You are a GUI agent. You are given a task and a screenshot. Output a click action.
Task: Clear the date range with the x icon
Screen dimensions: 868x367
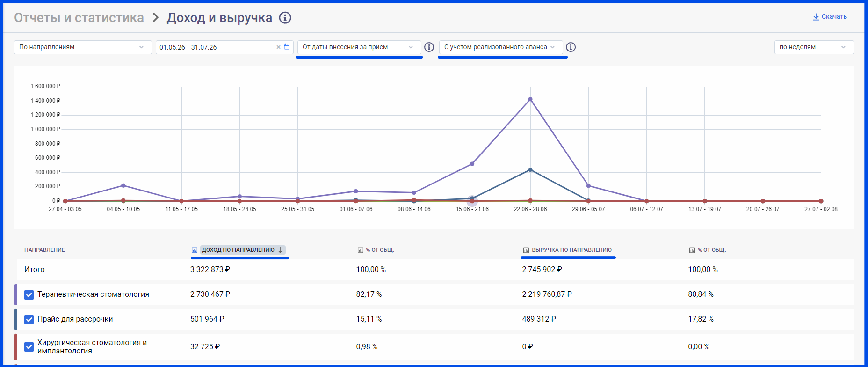(278, 47)
